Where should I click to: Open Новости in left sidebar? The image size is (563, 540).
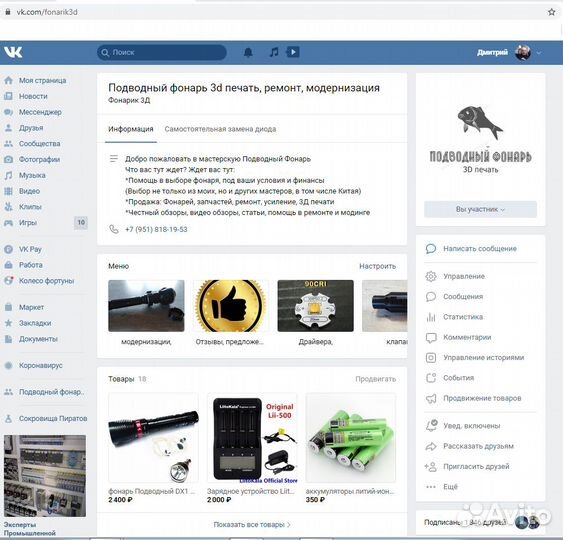point(26,96)
